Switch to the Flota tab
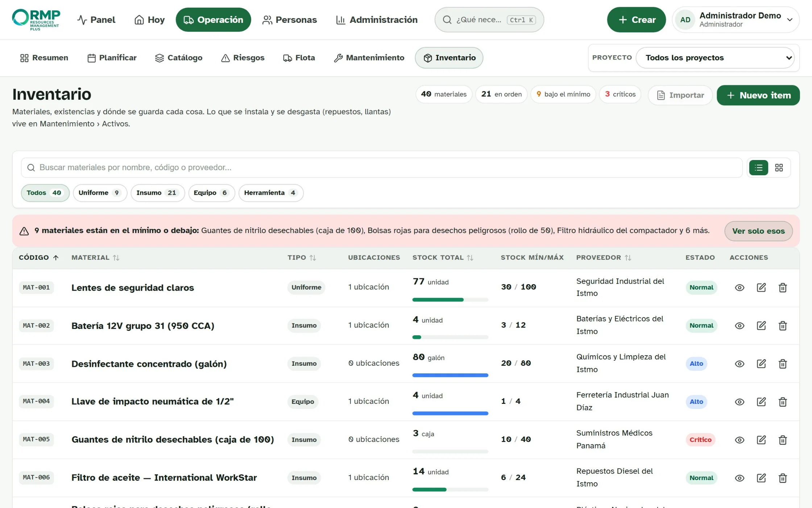The width and height of the screenshot is (812, 508). tap(299, 58)
